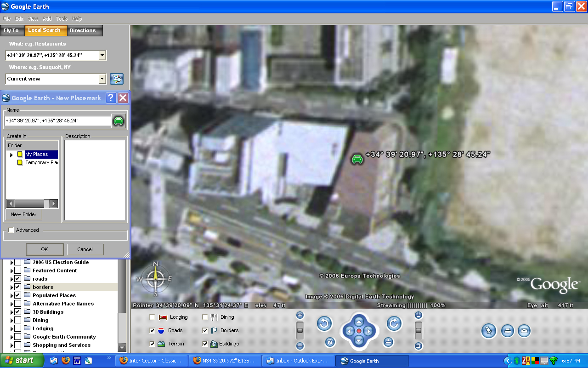The width and height of the screenshot is (588, 368).
Task: Expand the Alternative Place Names layer
Action: (x=12, y=304)
